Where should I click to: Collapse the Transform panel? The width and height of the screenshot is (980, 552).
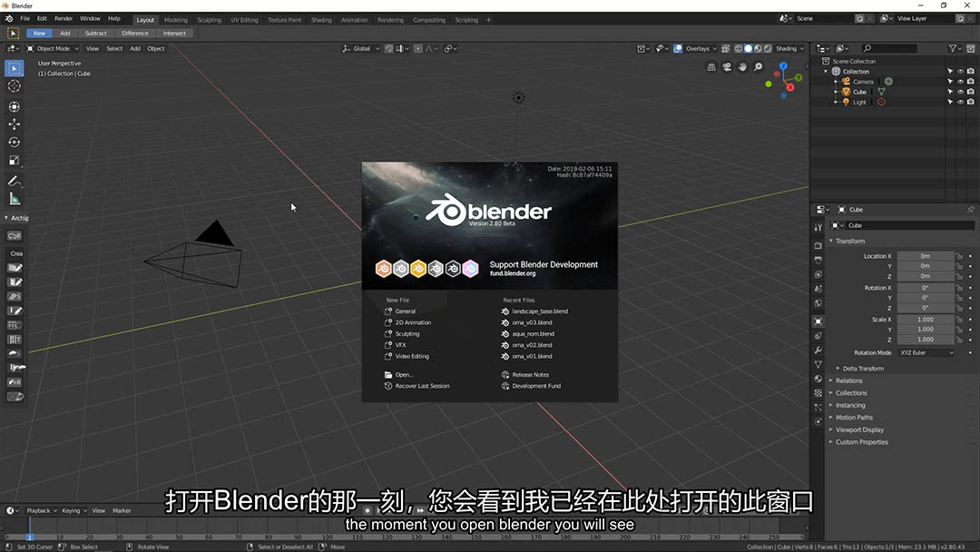coord(850,241)
